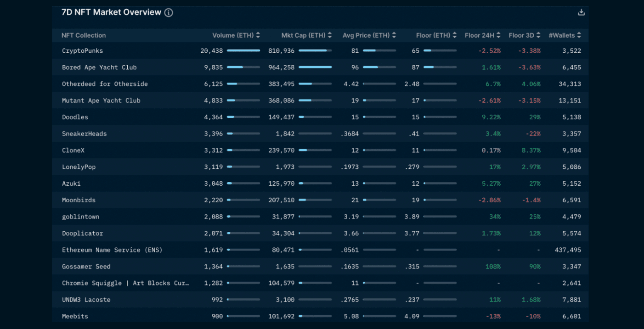Open the Chromie Squiggle Art Blocks collection
644x329 pixels.
click(x=125, y=283)
